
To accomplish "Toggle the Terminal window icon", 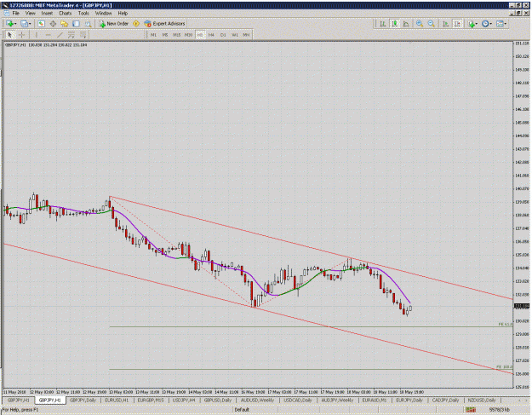I will (x=76, y=23).
